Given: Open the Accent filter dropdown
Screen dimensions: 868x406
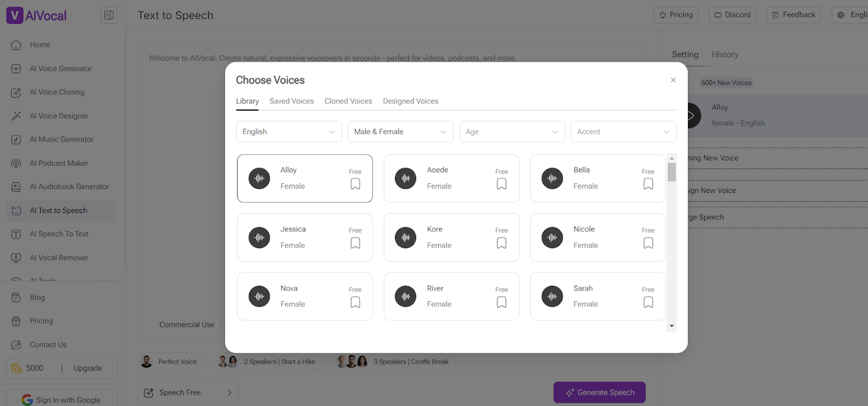Looking at the screenshot, I should click(623, 132).
